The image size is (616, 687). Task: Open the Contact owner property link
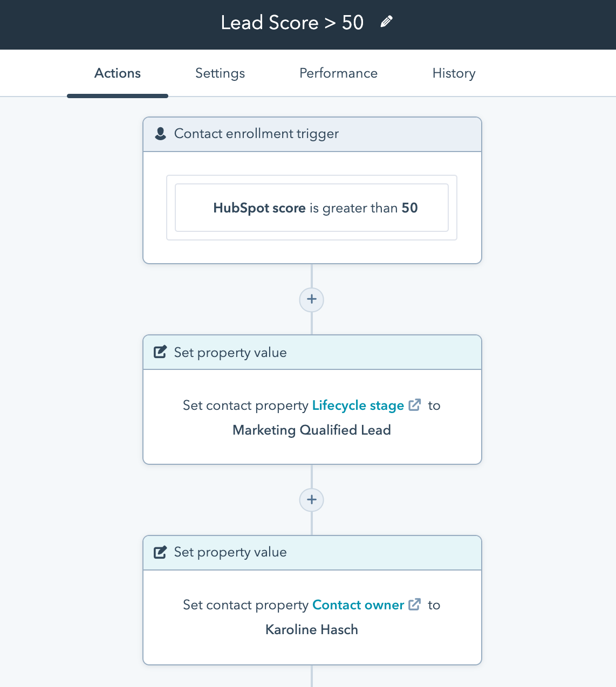(358, 605)
